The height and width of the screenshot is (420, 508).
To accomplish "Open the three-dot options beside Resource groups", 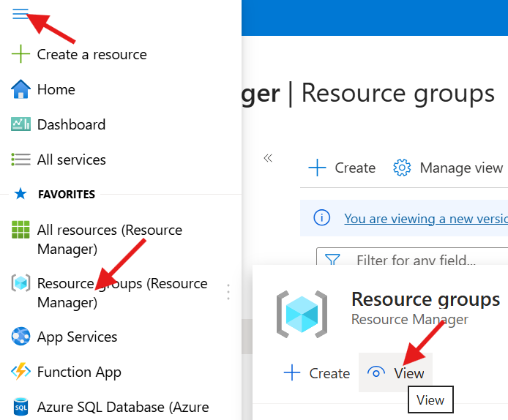I will click(228, 292).
